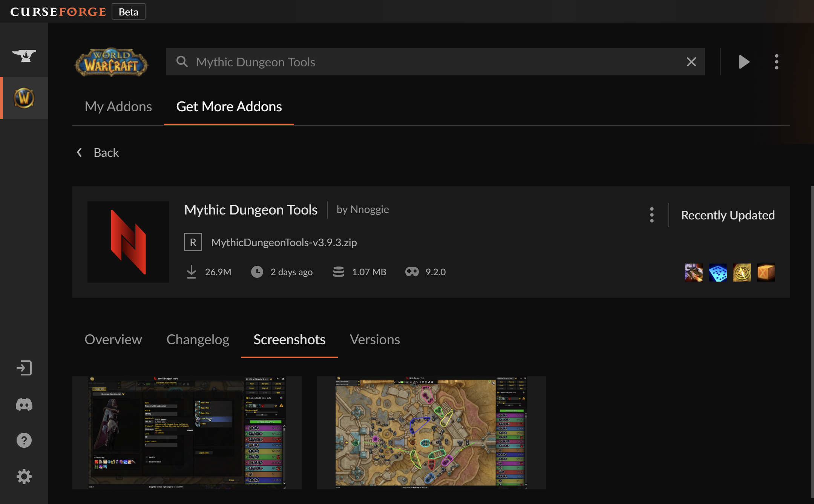Open the Changelog tab
This screenshot has height=504, width=814.
click(198, 339)
